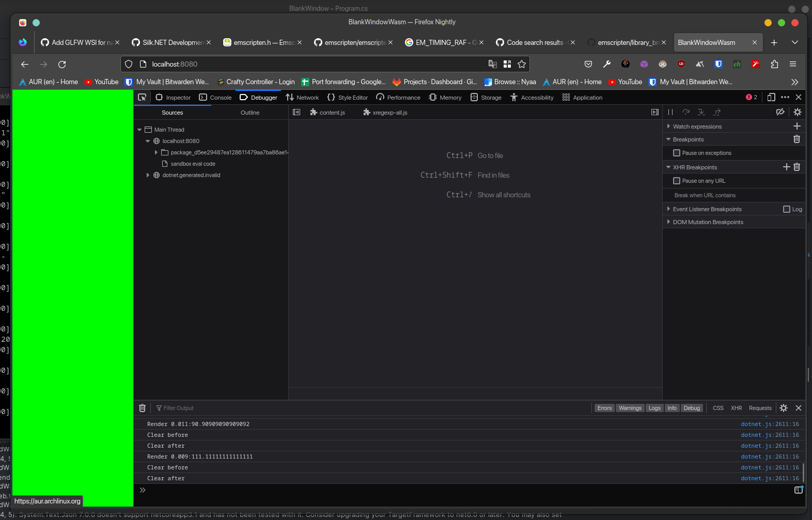Remove all breakpoints with the trash icon
812x520 pixels.
click(x=797, y=139)
